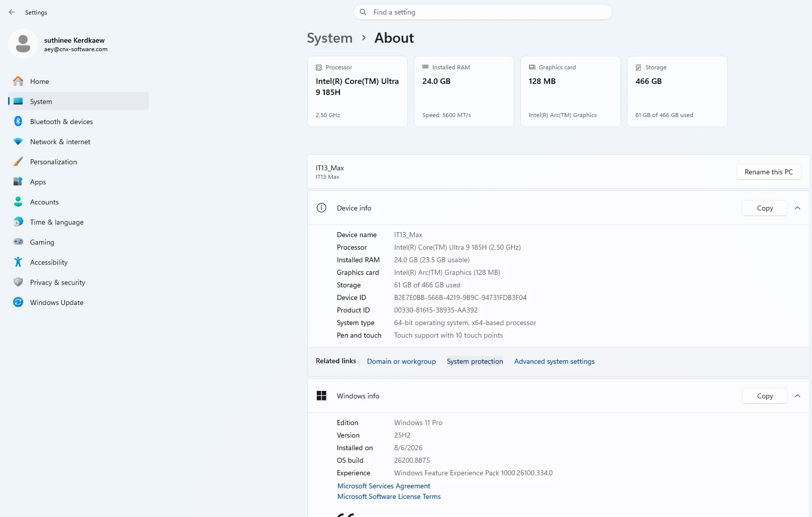This screenshot has height=517, width=812.
Task: Click the OS build value 26200.8875
Action: (x=412, y=460)
